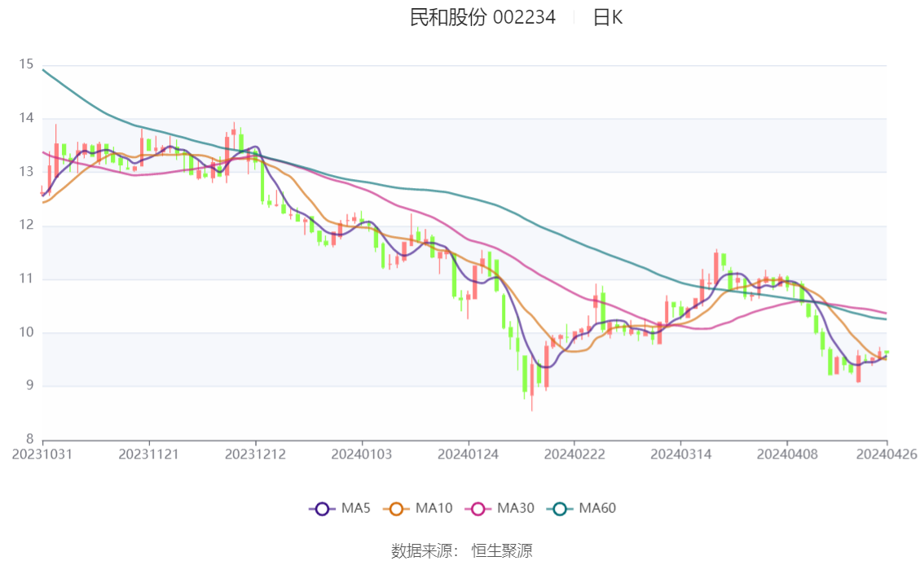This screenshot has width=924, height=561.
Task: Click the chart title 民和股份 002234
Action: (482, 17)
